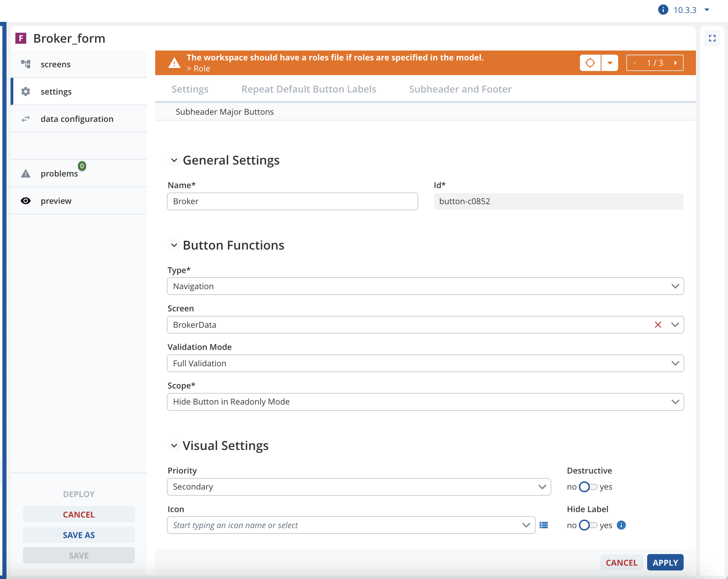Collapse the General Settings section

pyautogui.click(x=174, y=160)
